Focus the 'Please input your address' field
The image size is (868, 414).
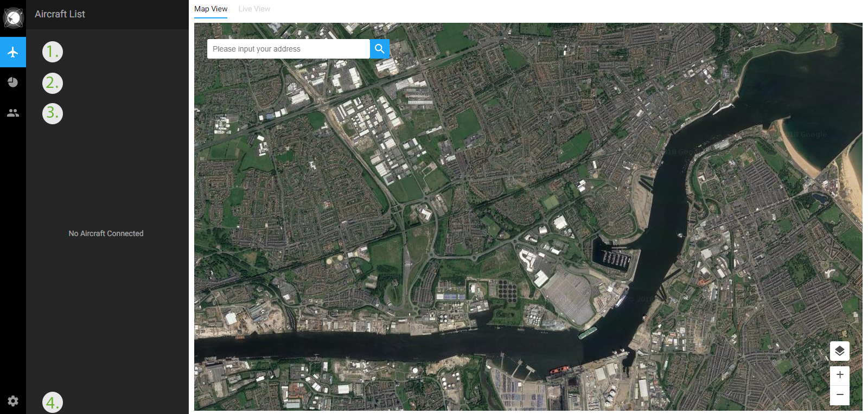coord(289,49)
